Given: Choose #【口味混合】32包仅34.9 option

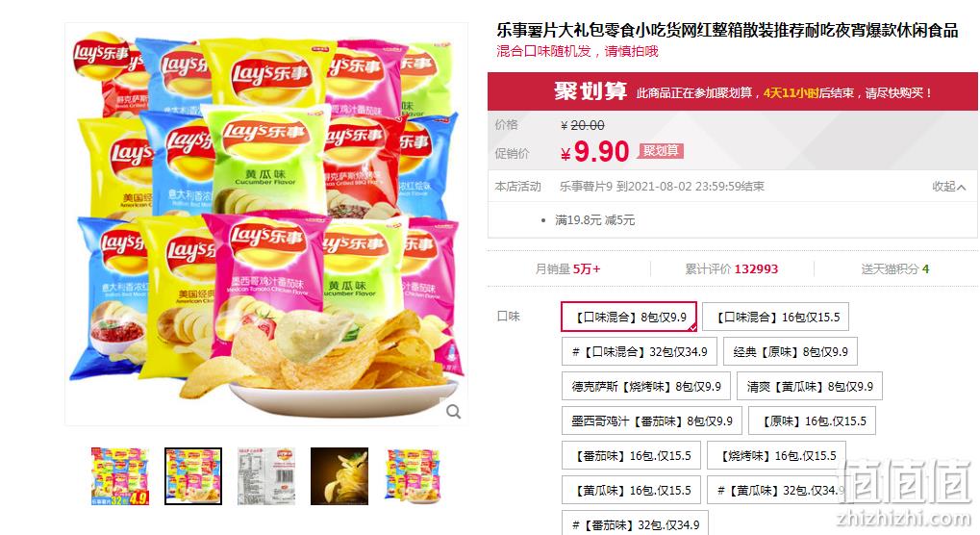Looking at the screenshot, I should [x=640, y=352].
